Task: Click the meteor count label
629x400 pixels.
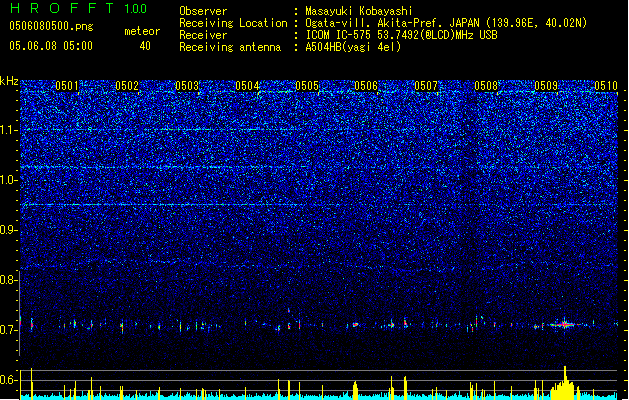Action: tap(142, 31)
